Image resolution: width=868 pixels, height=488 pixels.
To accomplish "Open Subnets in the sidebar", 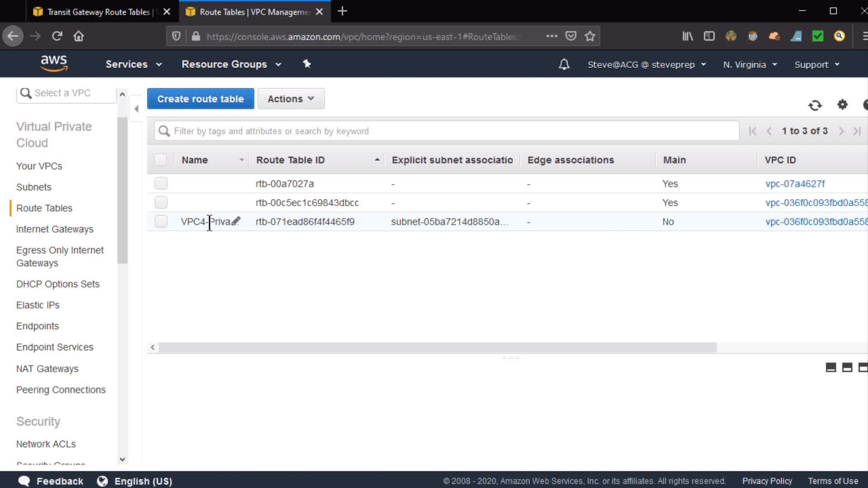I will click(34, 187).
